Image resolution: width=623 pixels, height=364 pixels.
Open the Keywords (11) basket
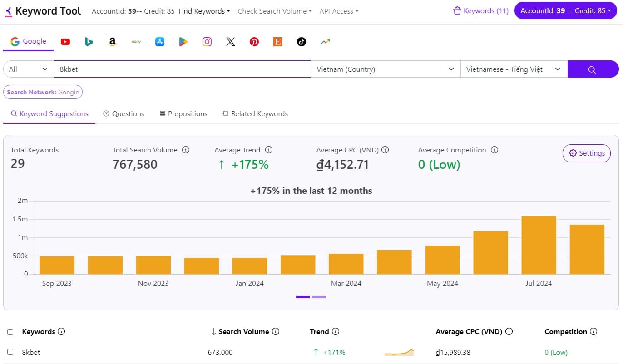click(x=481, y=11)
